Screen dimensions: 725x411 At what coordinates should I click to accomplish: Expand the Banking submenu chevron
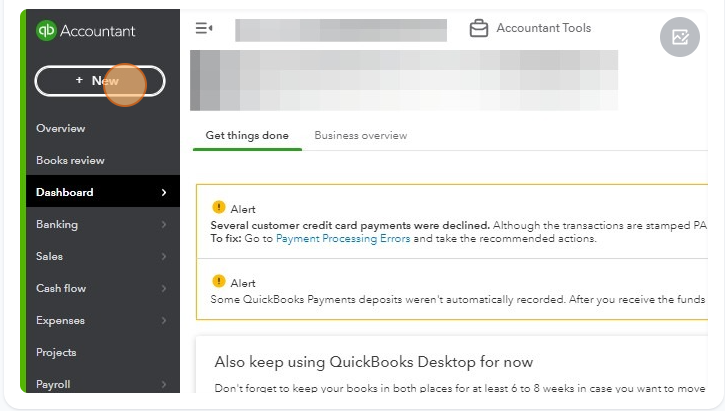(x=164, y=225)
